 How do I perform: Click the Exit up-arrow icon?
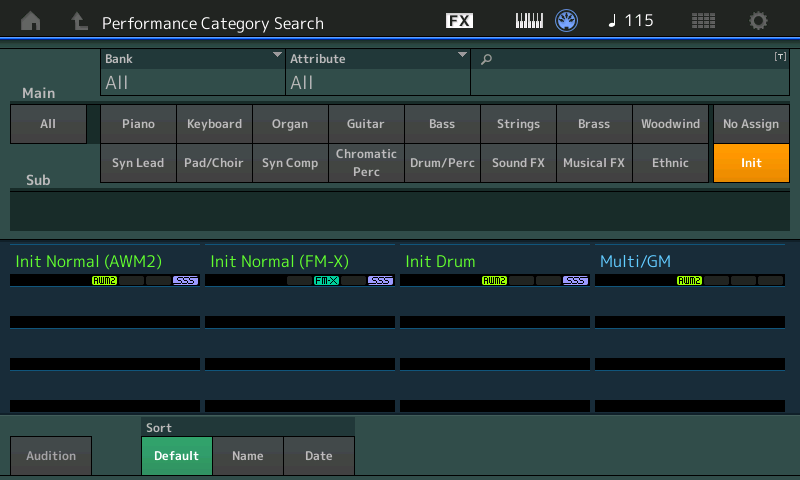tap(79, 21)
